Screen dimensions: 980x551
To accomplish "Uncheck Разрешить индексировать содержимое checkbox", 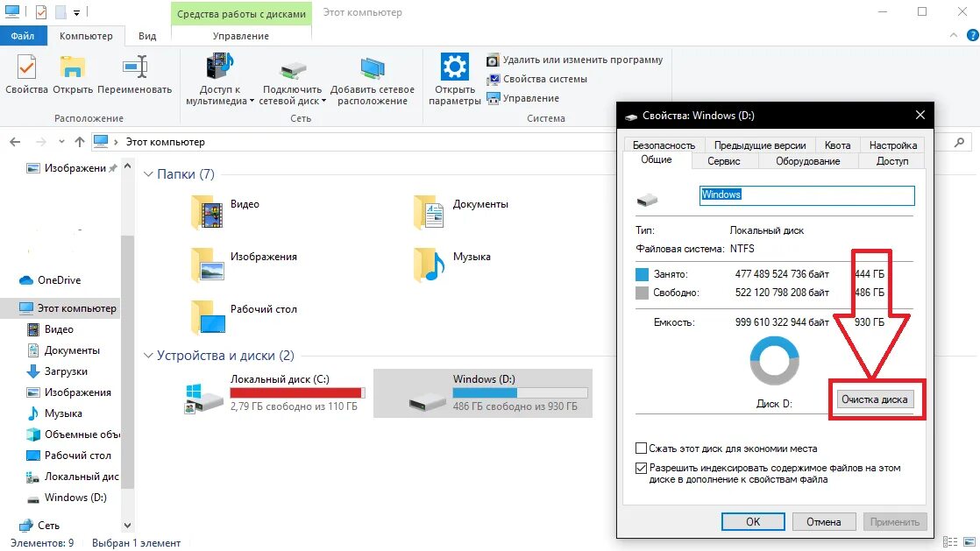I will (x=641, y=468).
